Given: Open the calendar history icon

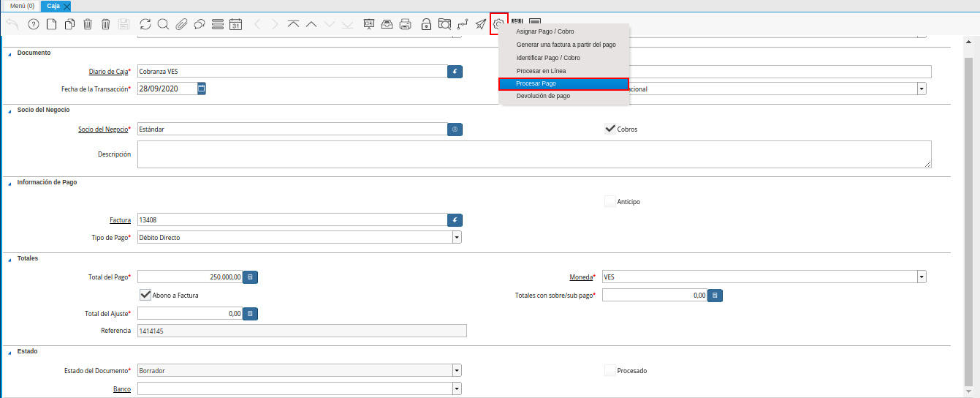Looking at the screenshot, I should tap(235, 24).
